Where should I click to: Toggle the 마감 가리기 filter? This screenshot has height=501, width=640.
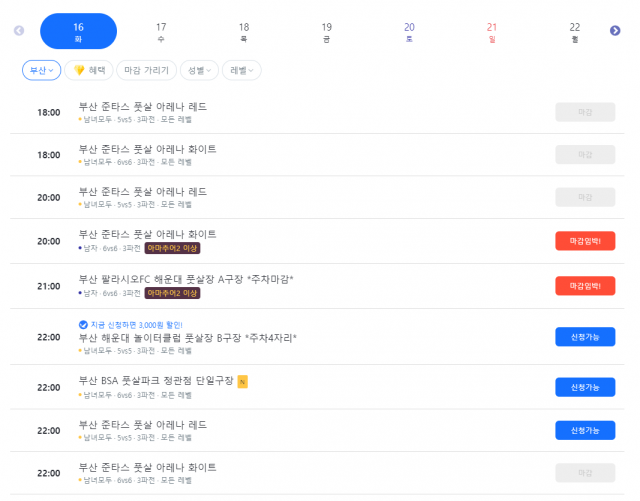coord(146,70)
